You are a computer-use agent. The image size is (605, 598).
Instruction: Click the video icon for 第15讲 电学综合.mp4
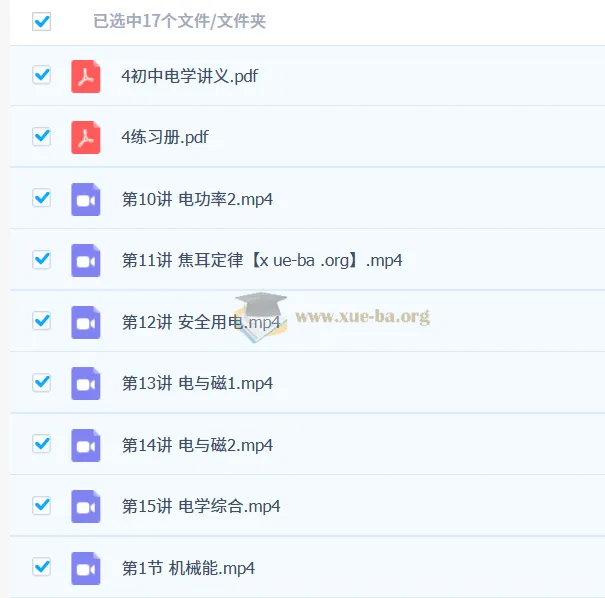(x=86, y=506)
